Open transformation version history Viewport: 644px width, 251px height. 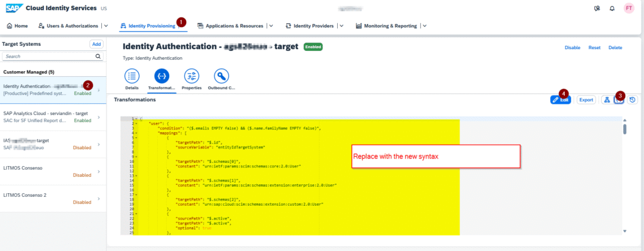click(x=632, y=99)
